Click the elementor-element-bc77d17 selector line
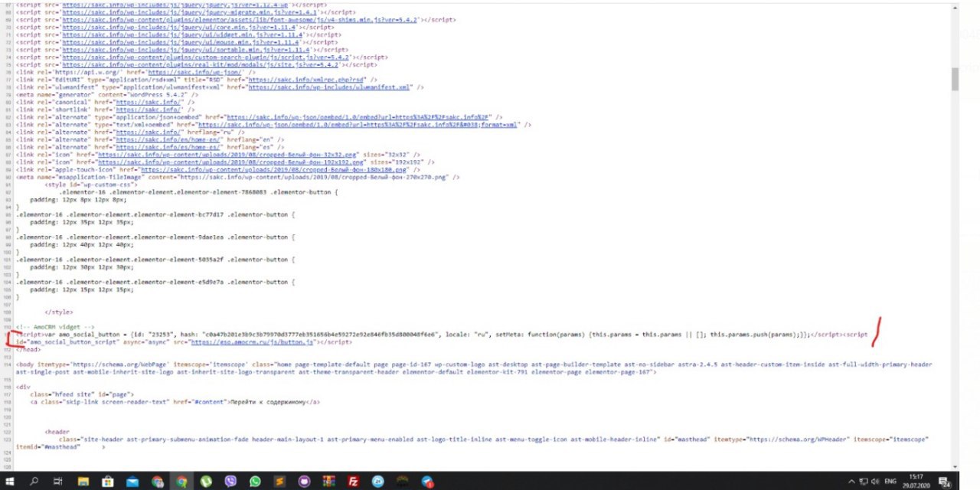Screen dimensions: 980x490 click(156, 214)
